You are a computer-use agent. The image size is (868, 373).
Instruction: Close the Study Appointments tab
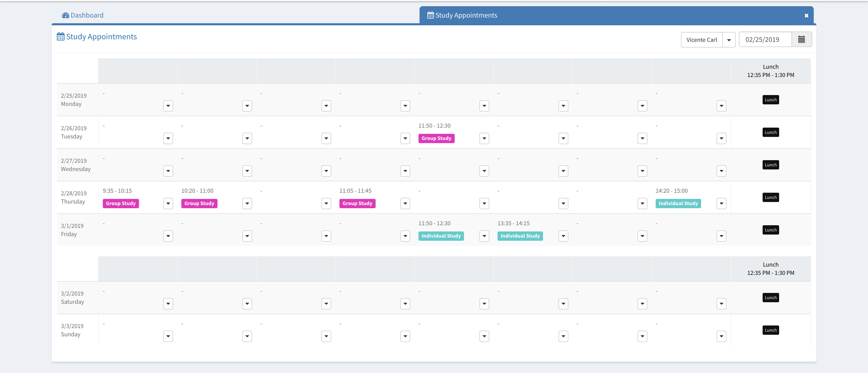tap(806, 15)
